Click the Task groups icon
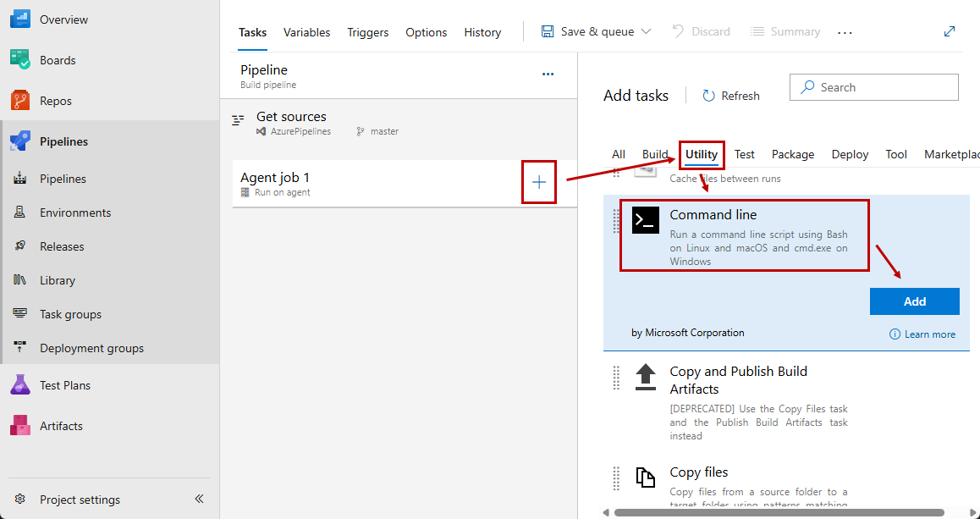 point(20,314)
